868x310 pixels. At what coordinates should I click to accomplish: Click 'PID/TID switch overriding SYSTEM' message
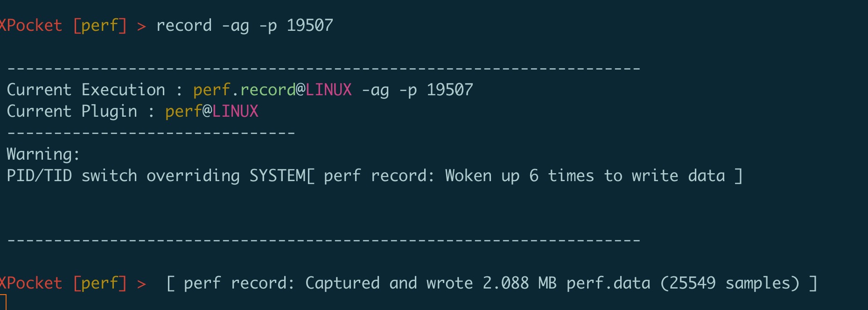tap(156, 176)
